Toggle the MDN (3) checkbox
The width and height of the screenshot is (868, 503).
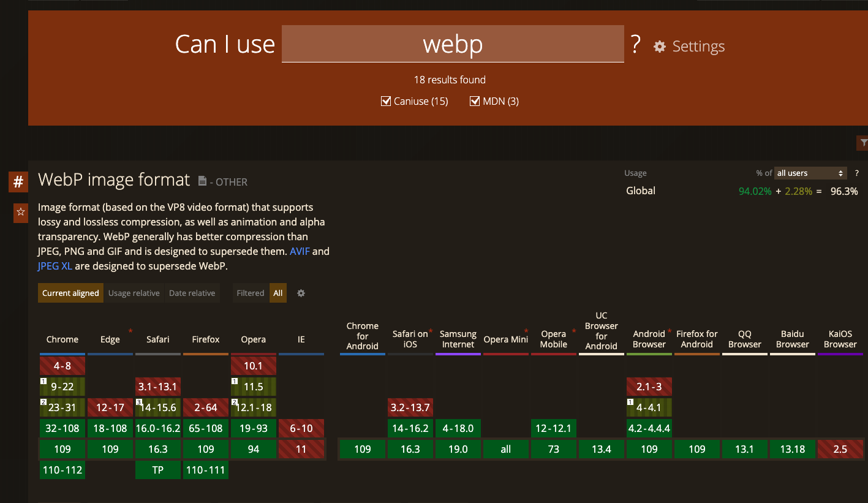[x=475, y=101]
